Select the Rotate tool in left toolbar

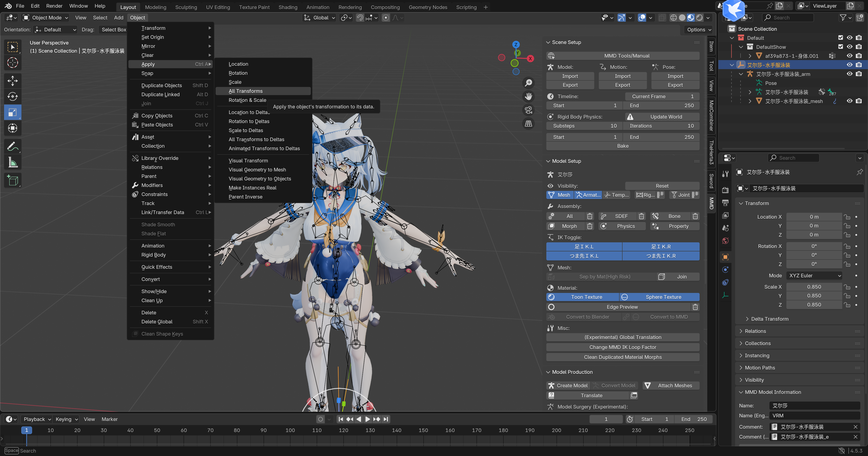pyautogui.click(x=12, y=96)
